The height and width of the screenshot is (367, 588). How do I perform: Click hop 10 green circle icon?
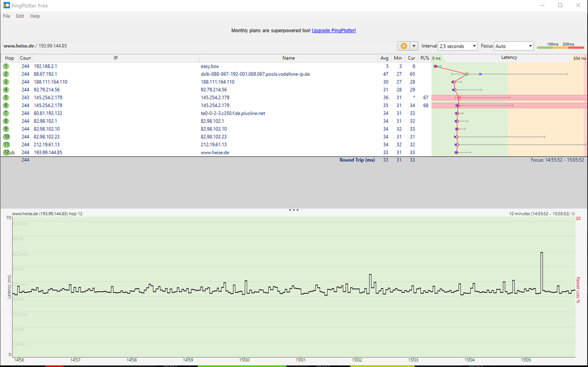(x=6, y=137)
